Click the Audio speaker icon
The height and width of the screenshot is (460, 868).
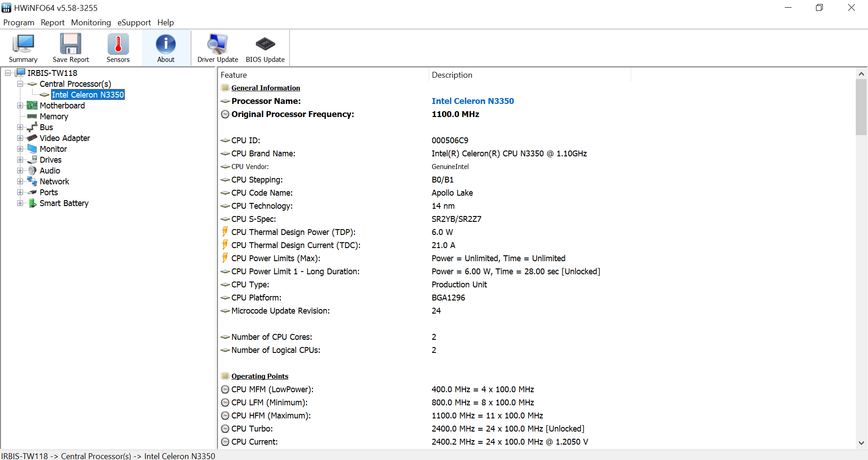pos(32,170)
